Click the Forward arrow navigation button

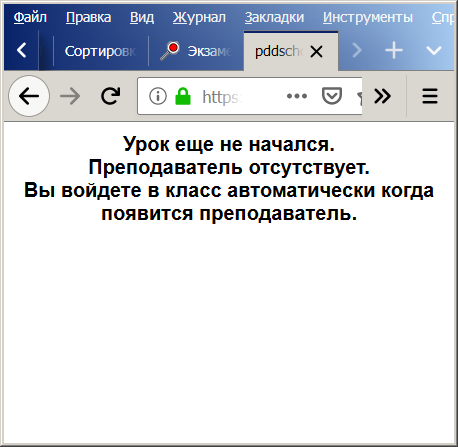[70, 96]
